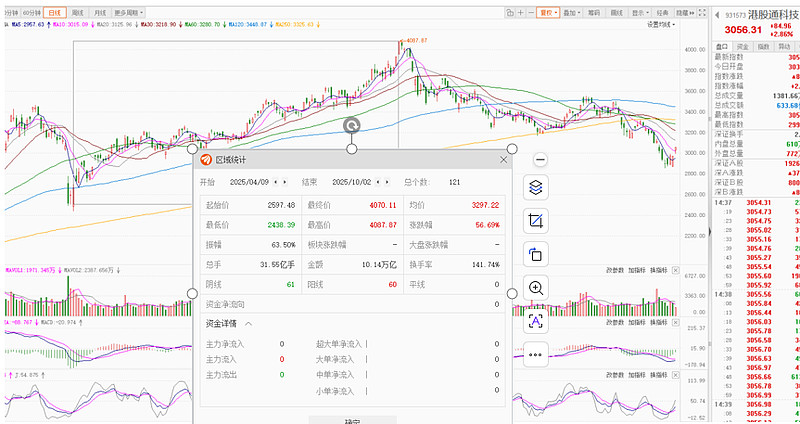The width and height of the screenshot is (800, 424).
Task: Select the crop tool in the floating toolbar
Action: click(x=536, y=221)
